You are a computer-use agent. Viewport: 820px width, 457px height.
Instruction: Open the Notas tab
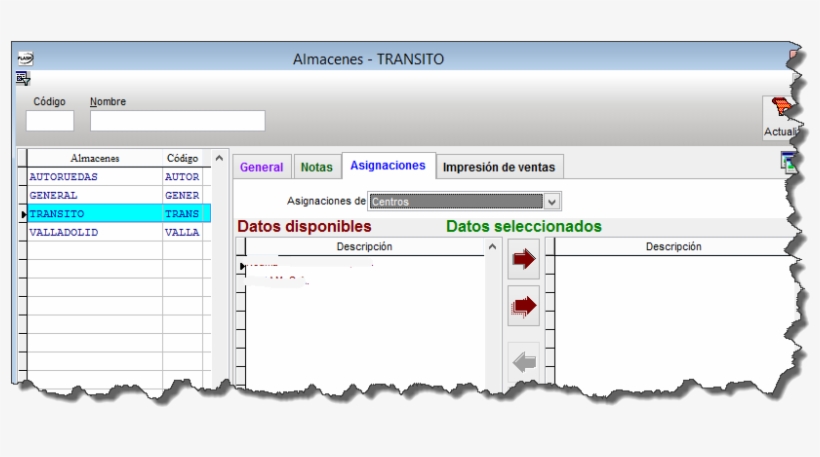316,167
